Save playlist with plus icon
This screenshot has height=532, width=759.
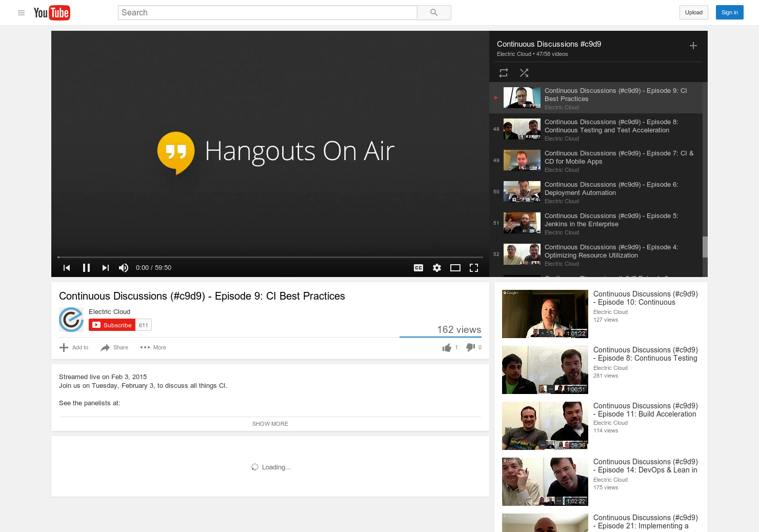click(x=693, y=46)
